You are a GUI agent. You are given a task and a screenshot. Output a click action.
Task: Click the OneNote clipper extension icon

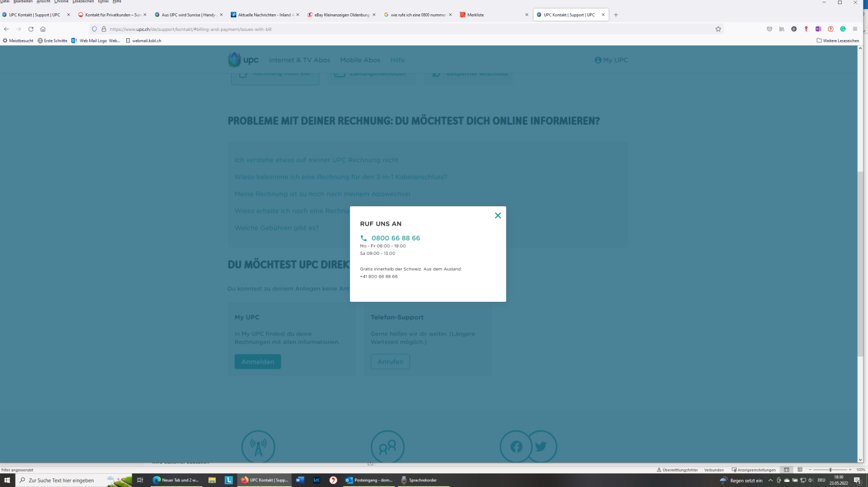(818, 29)
